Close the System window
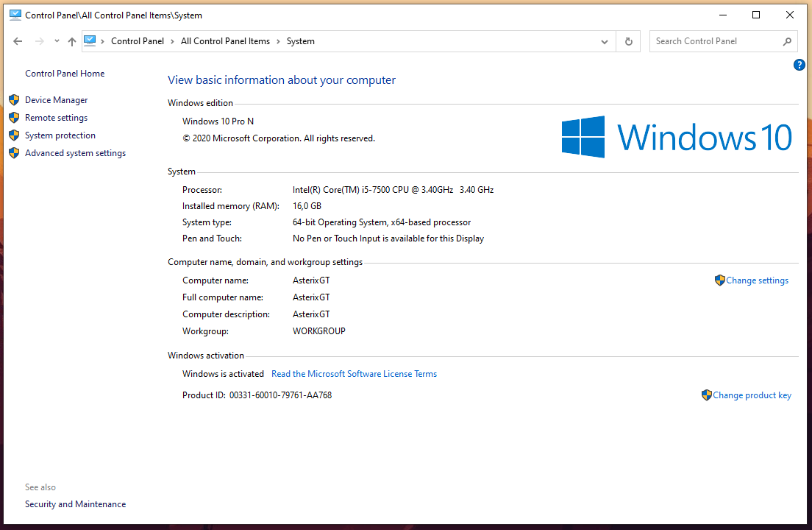 point(790,15)
